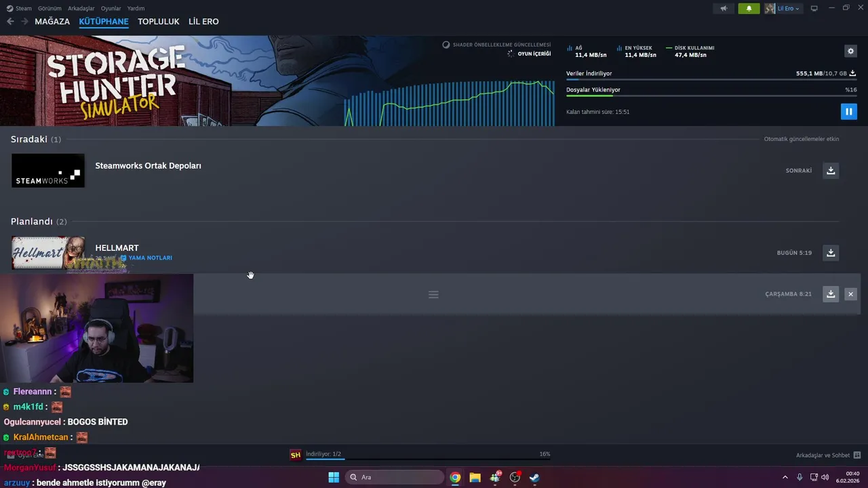Open the Windows Start menu
This screenshot has height=488, width=868.
tap(334, 477)
